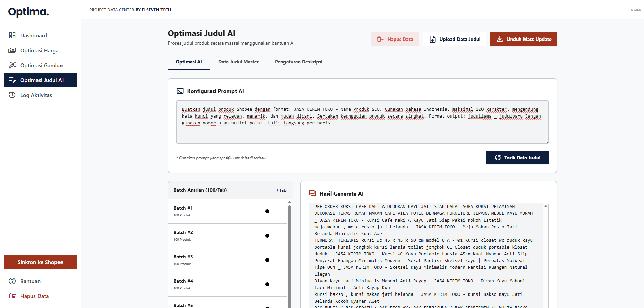
Task: Select Batch #3 status dot
Action: [267, 260]
